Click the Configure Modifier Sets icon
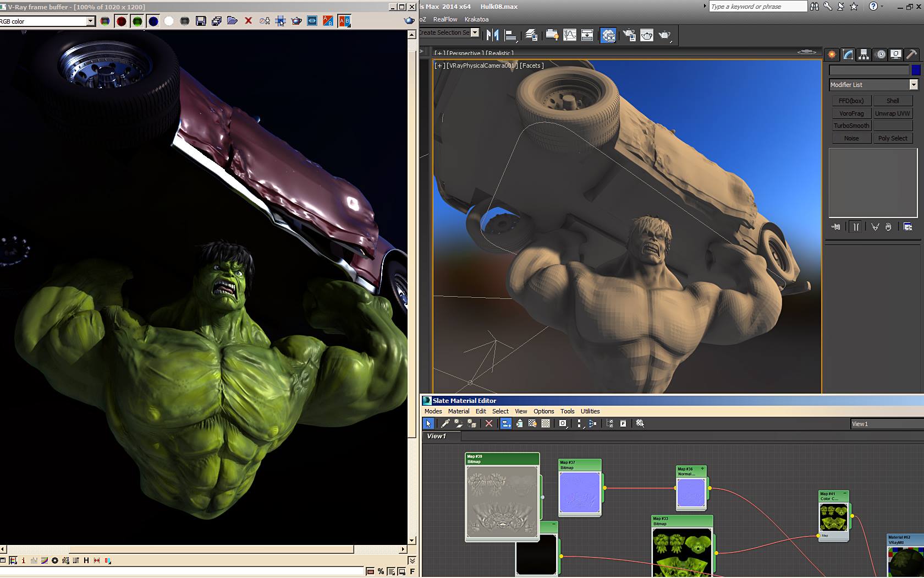This screenshot has width=924, height=578. 908,227
